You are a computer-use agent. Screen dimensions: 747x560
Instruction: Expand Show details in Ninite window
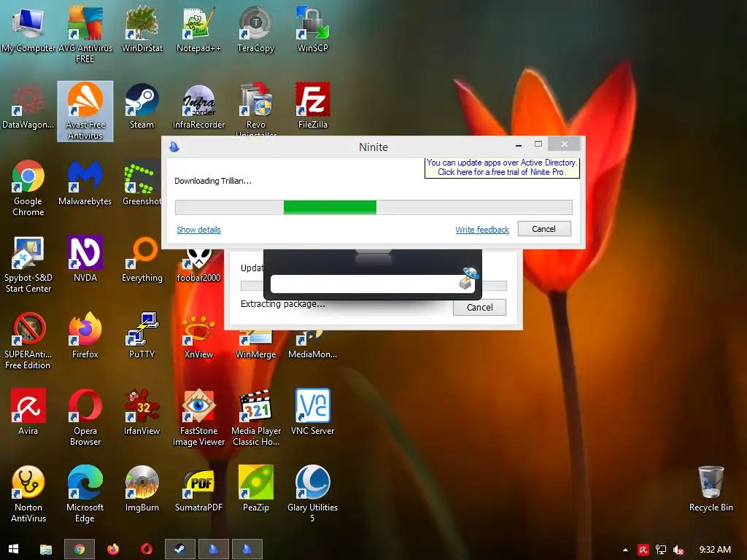[x=198, y=230]
